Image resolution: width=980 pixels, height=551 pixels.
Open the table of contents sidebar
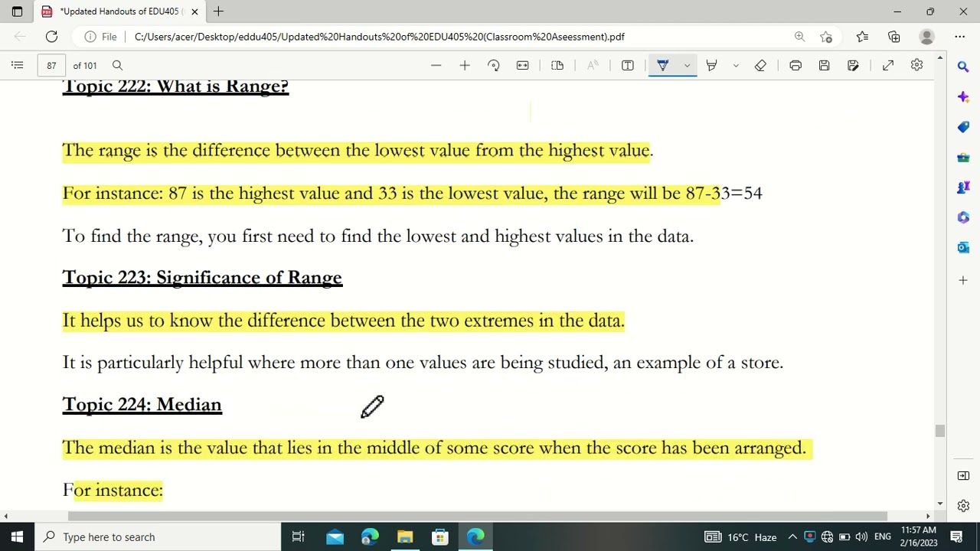(17, 65)
